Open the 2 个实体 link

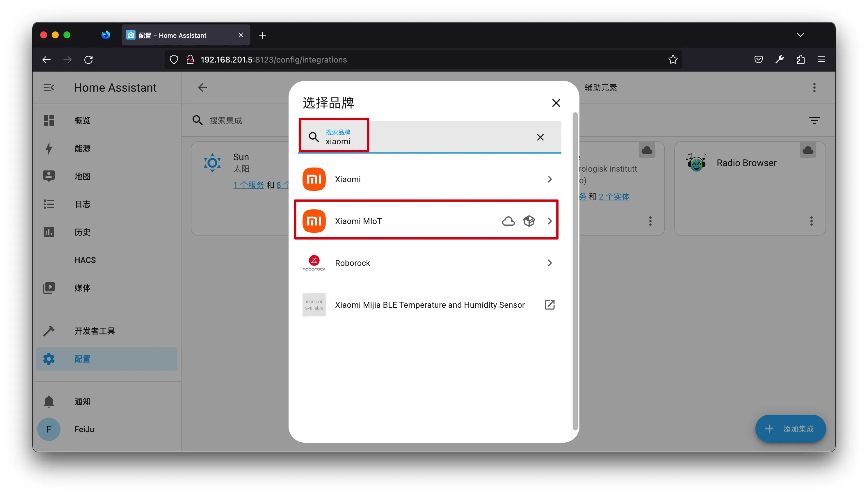[x=614, y=197]
